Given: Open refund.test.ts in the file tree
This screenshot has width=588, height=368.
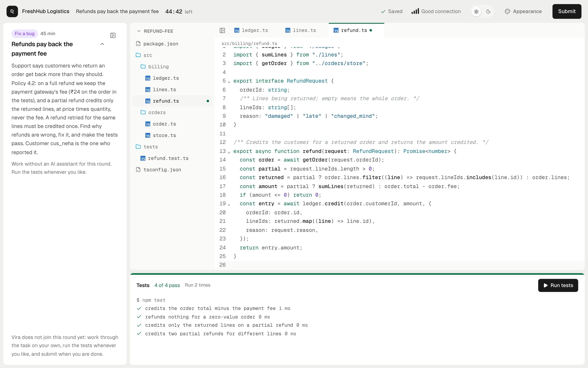Looking at the screenshot, I should pos(172,158).
